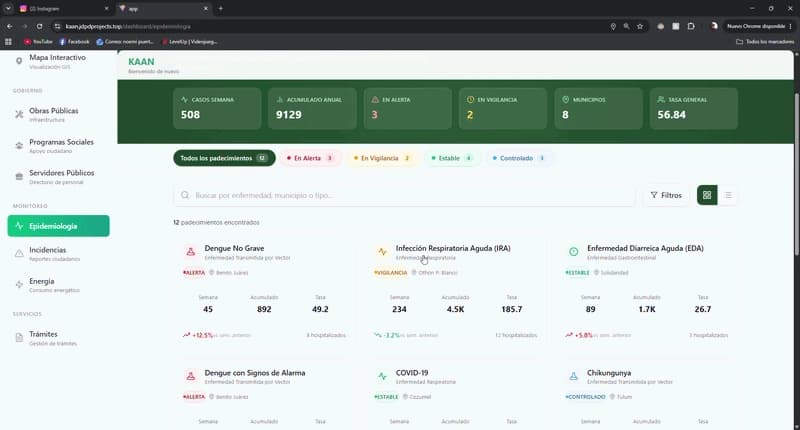Open the browser extensions puzzle icon
This screenshot has width=800, height=430.
tap(691, 26)
